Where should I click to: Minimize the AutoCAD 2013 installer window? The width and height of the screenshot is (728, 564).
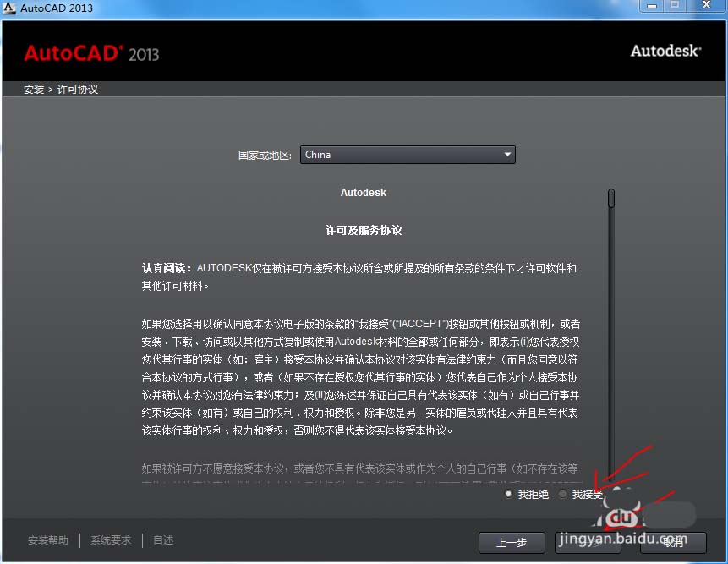click(652, 6)
